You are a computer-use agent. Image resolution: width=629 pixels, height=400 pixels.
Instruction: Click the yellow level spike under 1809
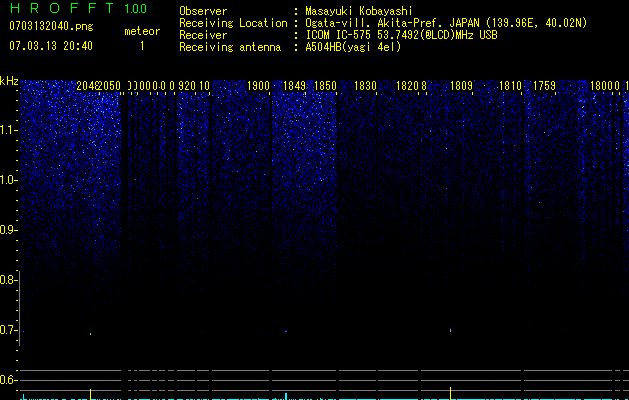(450, 393)
